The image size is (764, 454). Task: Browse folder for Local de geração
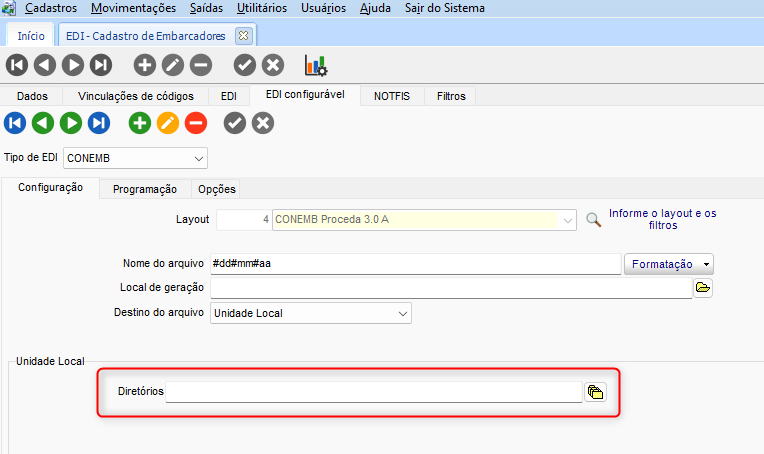702,288
